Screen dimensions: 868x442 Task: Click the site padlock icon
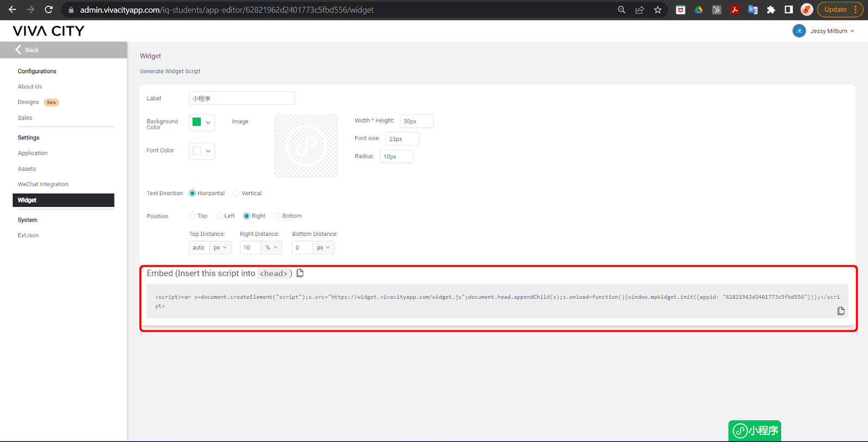click(x=71, y=10)
